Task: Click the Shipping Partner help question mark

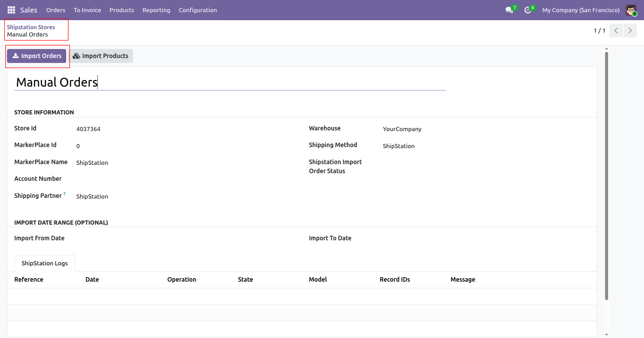Action: (64, 194)
